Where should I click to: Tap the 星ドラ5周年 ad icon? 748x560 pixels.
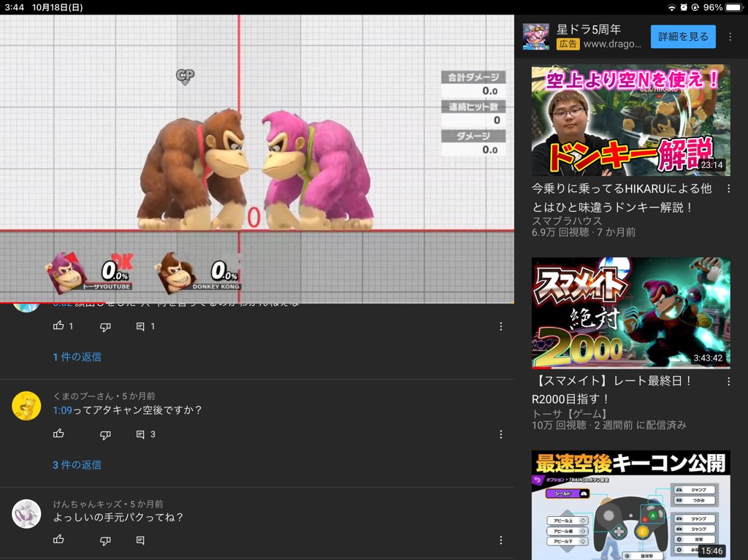point(535,37)
